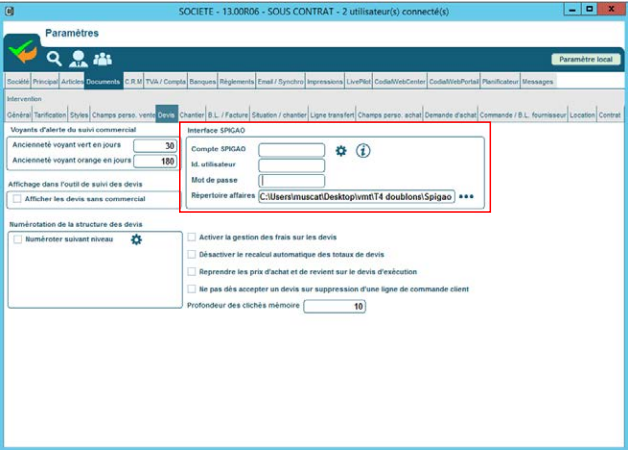Go to TVA / Compta tab
Viewport: 628px width, 450px height.
(x=165, y=82)
